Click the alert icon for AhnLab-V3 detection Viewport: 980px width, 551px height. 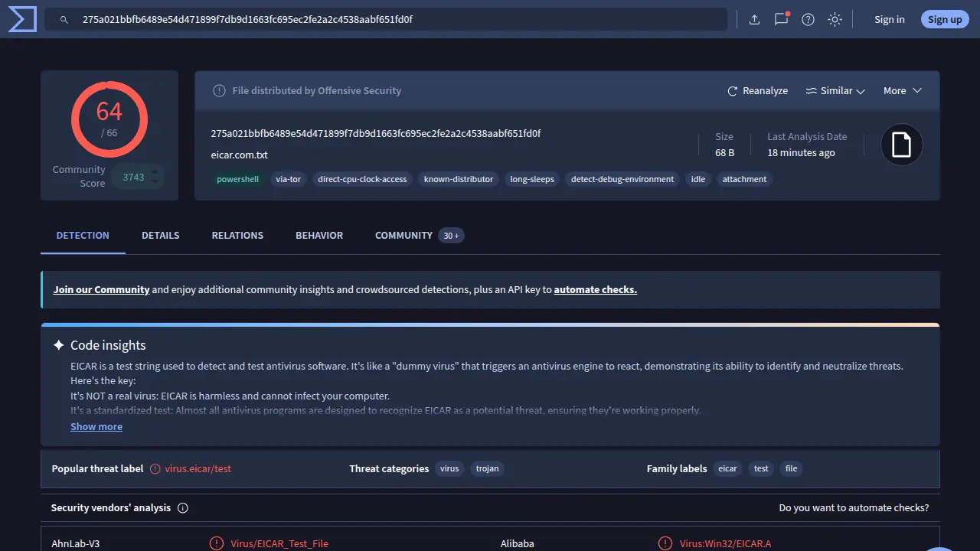point(217,544)
